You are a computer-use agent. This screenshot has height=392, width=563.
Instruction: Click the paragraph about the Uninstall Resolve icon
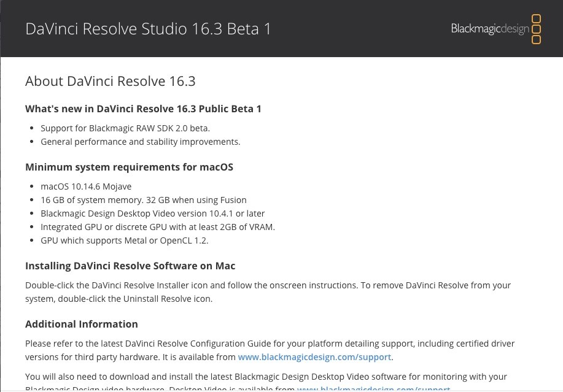point(268,292)
